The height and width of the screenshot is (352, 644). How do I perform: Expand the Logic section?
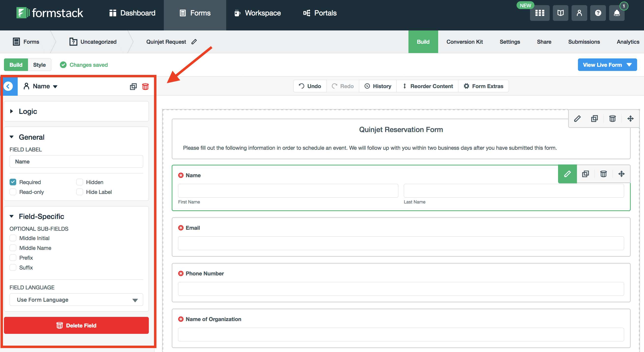[28, 111]
